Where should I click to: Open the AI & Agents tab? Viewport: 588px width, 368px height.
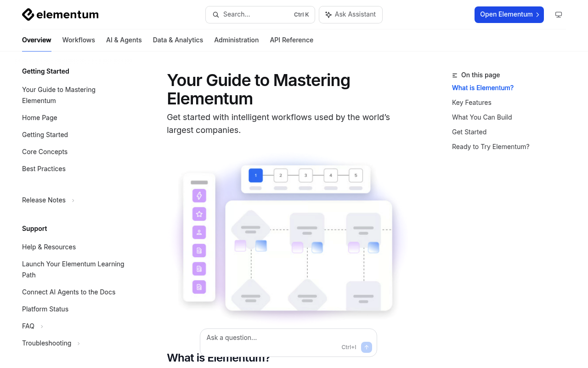click(x=124, y=40)
